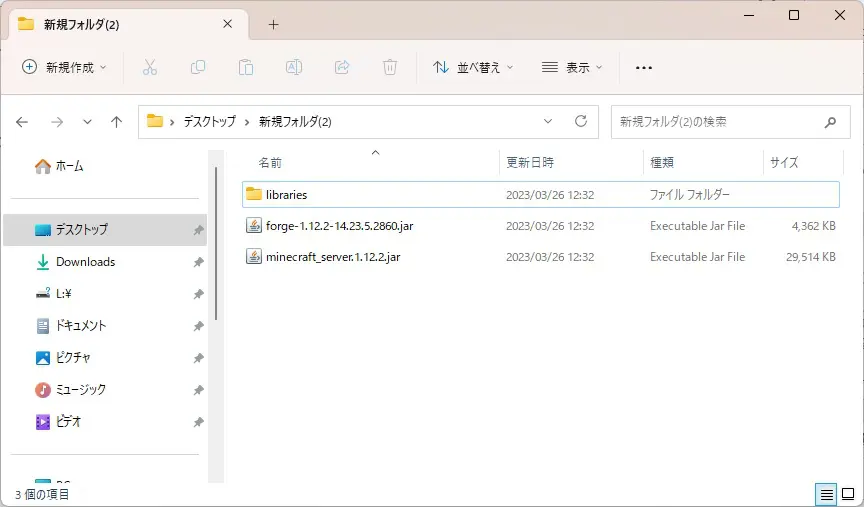Open the 表示 view options dropdown
Image resolution: width=864 pixels, height=507 pixels.
[572, 67]
